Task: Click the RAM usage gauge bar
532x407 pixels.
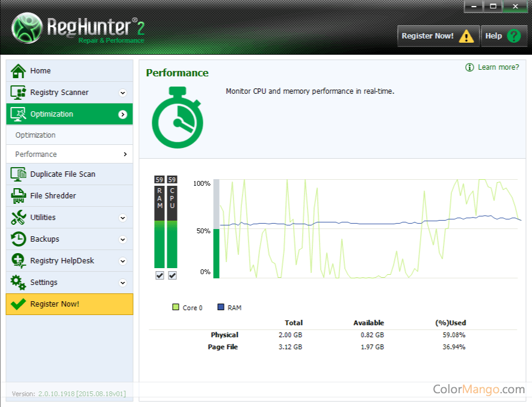Action: [159, 227]
